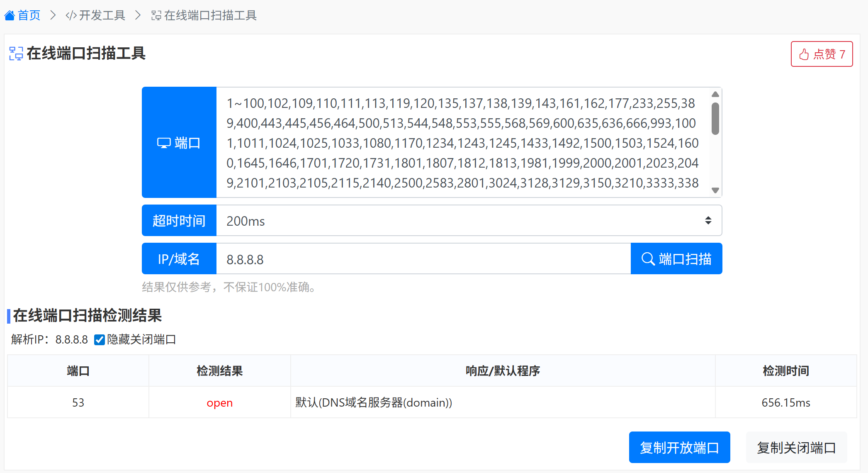Click the thumbs-up like icon
Viewport: 868px width, 473px height.
tap(804, 54)
